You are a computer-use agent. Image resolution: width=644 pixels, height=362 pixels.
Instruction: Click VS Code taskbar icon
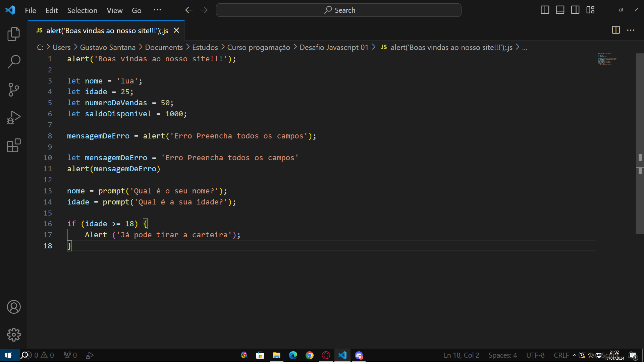click(x=342, y=355)
